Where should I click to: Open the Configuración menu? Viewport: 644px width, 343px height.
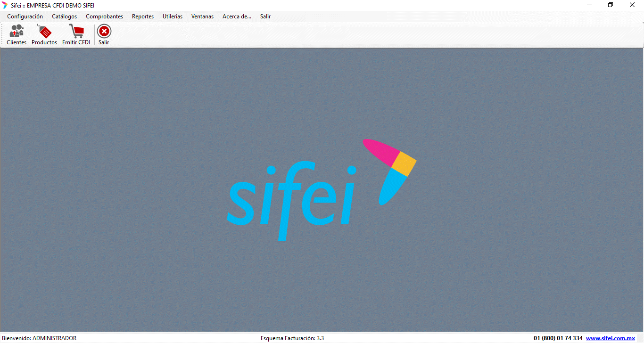(x=25, y=16)
